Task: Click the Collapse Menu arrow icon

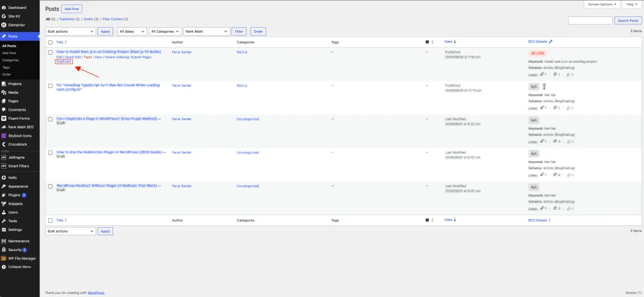Action: 4,267
